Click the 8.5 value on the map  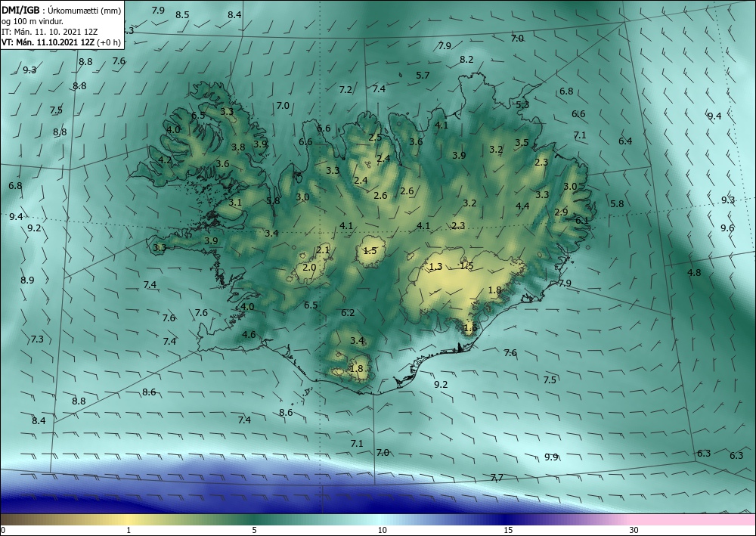click(182, 15)
